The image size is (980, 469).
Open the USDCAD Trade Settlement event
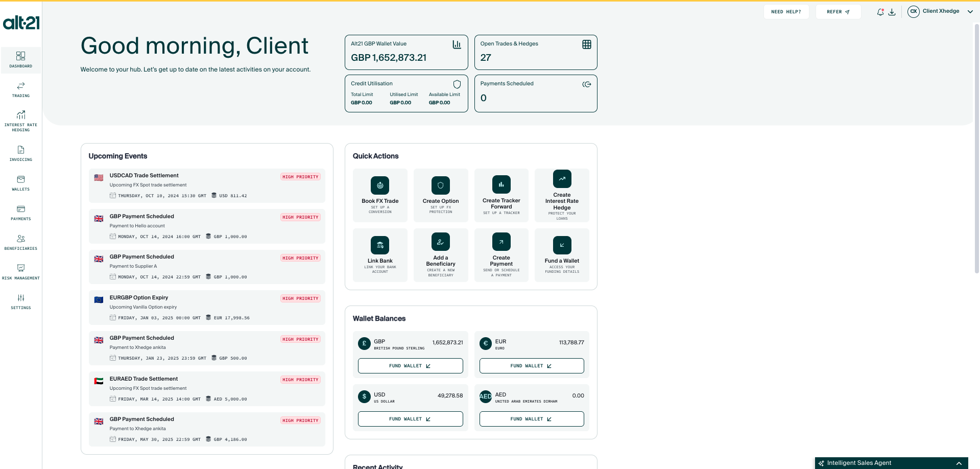coord(206,185)
